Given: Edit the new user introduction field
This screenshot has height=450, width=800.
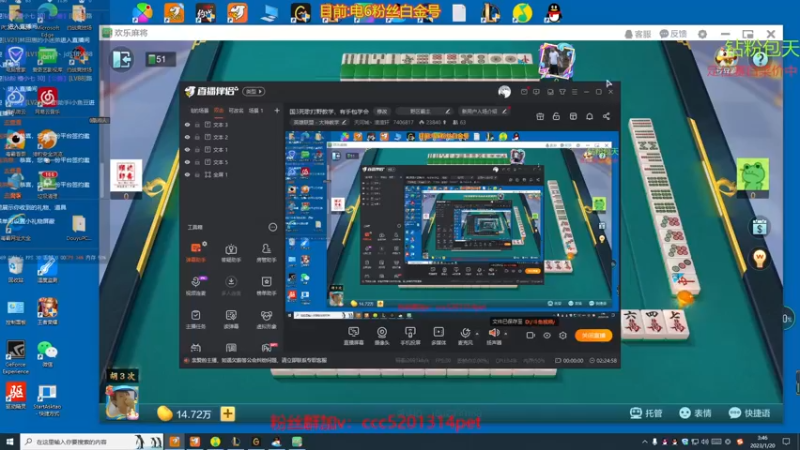Looking at the screenshot, I should click(x=483, y=111).
